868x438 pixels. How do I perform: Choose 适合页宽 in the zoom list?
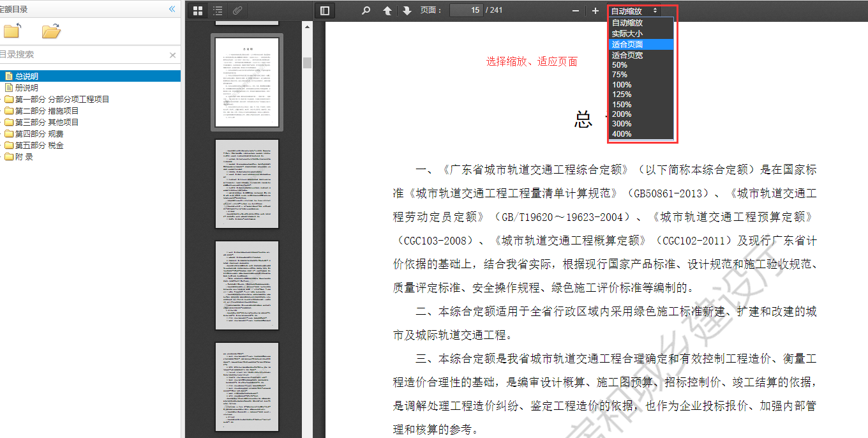pyautogui.click(x=641, y=55)
